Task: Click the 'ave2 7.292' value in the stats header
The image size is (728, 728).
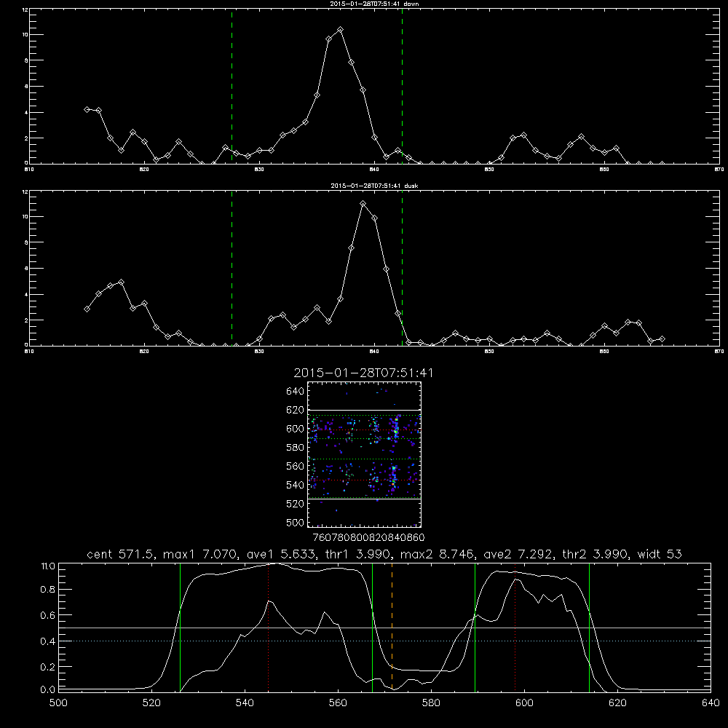Action: 518,554
